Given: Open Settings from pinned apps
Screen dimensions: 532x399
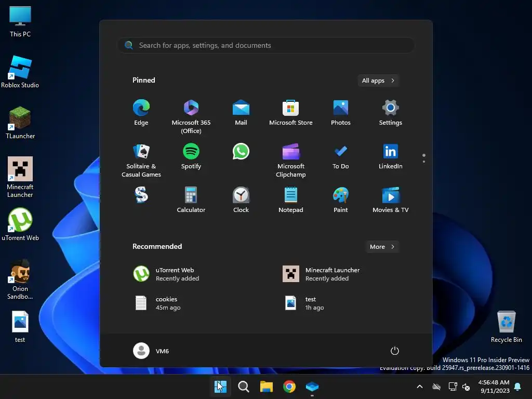Looking at the screenshot, I should click(391, 113).
